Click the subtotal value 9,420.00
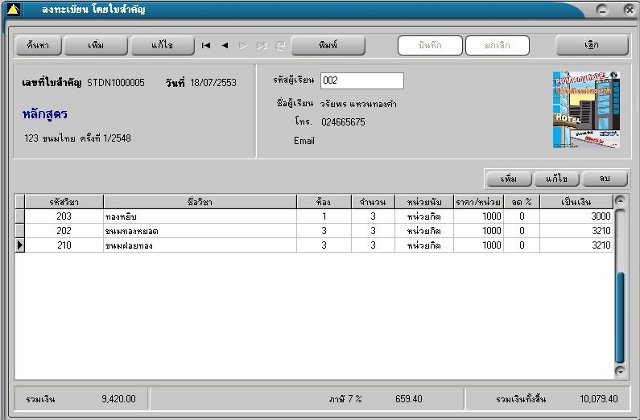 (x=118, y=399)
